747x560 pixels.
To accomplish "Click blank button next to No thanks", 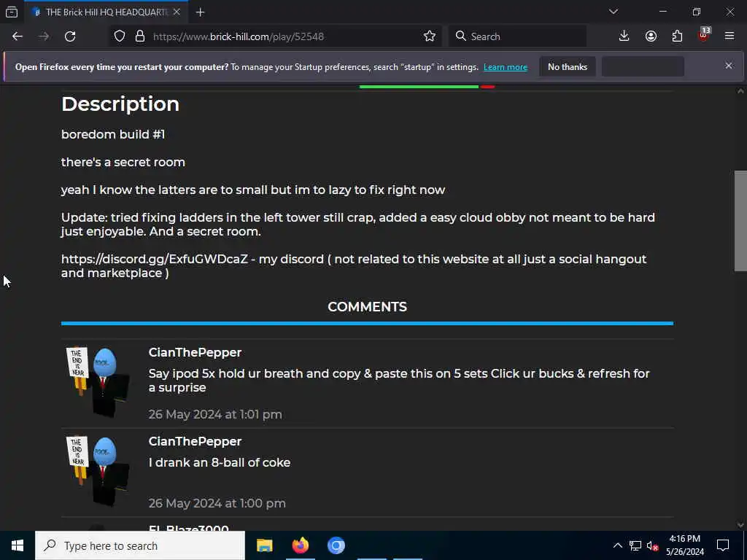I will click(x=643, y=67).
